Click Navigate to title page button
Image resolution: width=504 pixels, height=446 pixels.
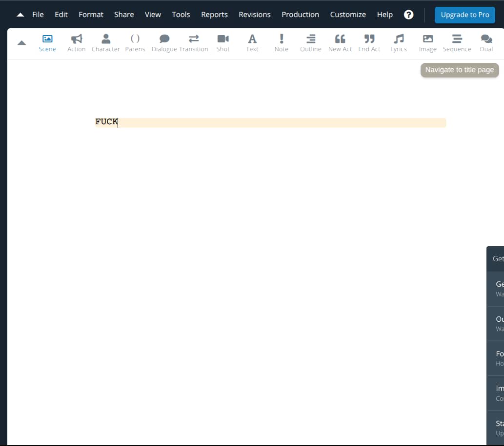coord(460,70)
